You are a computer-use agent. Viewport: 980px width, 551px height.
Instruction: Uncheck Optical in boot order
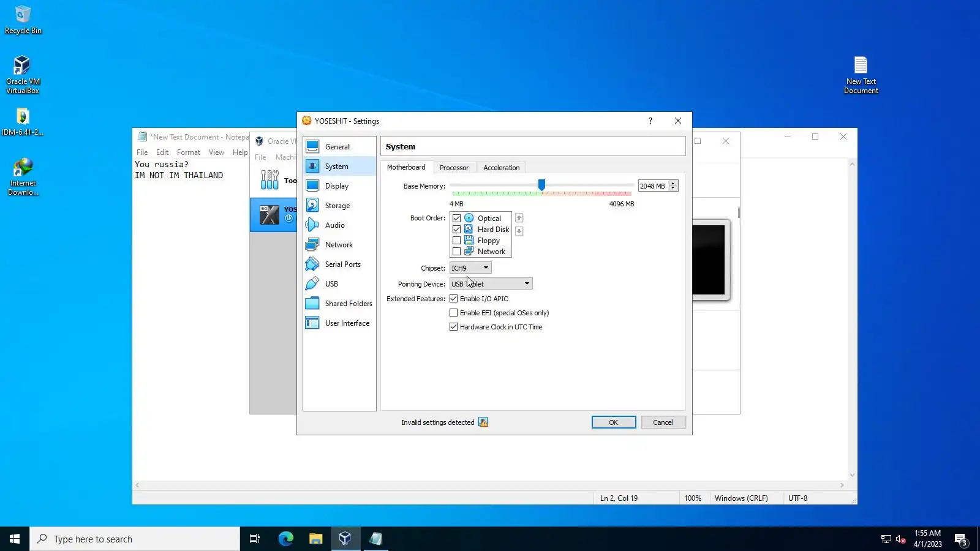(456, 218)
